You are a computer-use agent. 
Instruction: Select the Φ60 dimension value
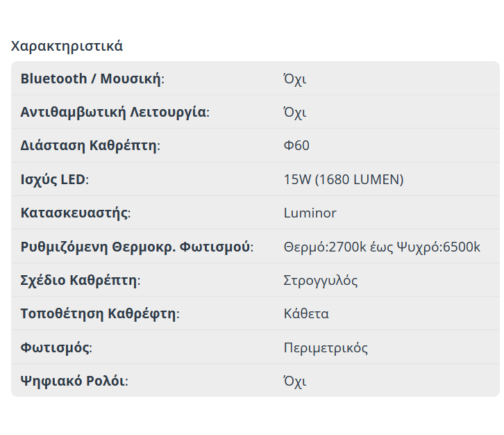pos(296,146)
